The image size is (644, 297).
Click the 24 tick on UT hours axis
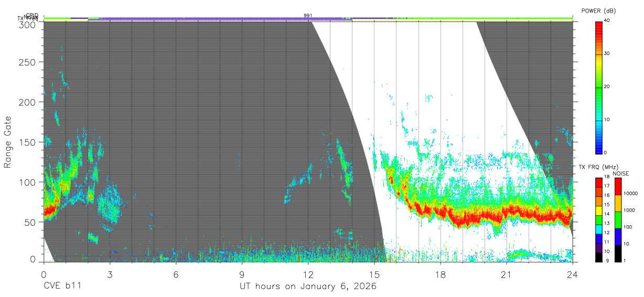(x=573, y=274)
